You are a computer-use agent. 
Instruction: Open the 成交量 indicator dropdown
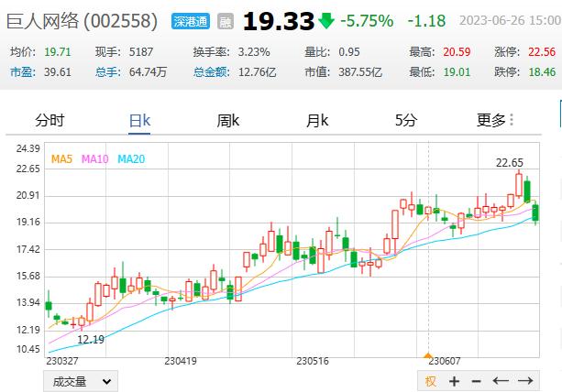[x=81, y=381]
